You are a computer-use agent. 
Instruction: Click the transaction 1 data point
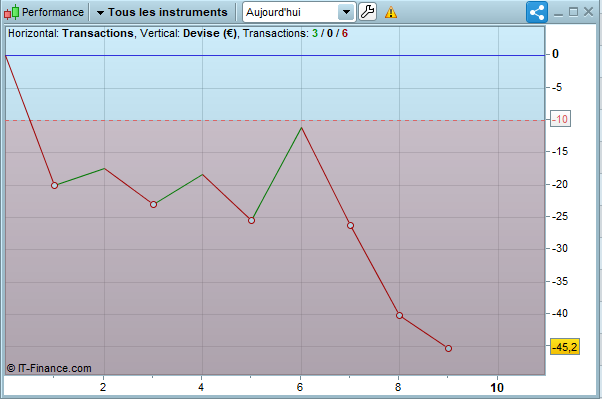(x=55, y=185)
